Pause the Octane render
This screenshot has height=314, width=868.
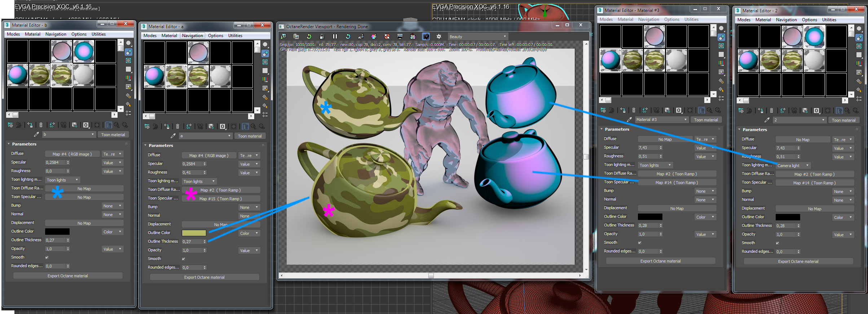335,36
